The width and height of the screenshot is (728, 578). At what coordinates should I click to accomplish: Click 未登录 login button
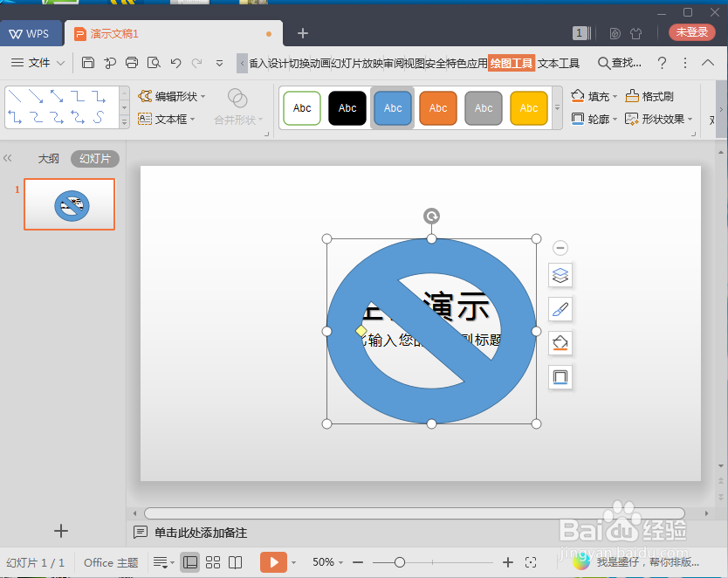coord(692,32)
